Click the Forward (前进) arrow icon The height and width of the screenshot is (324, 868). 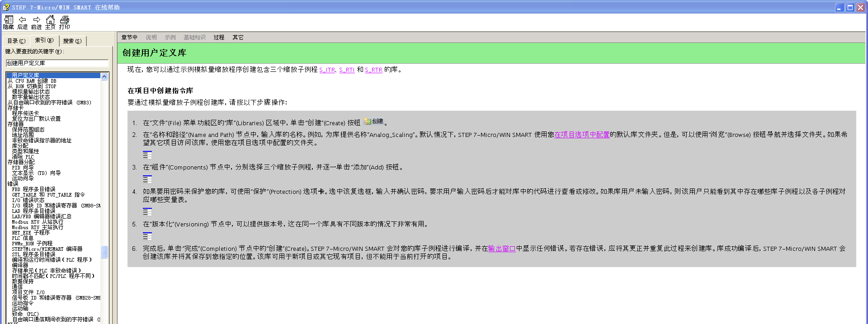[37, 20]
